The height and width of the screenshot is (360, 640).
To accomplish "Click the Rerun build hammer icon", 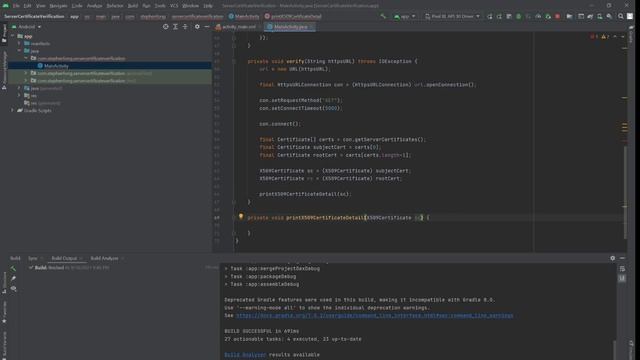I will click(x=13, y=269).
